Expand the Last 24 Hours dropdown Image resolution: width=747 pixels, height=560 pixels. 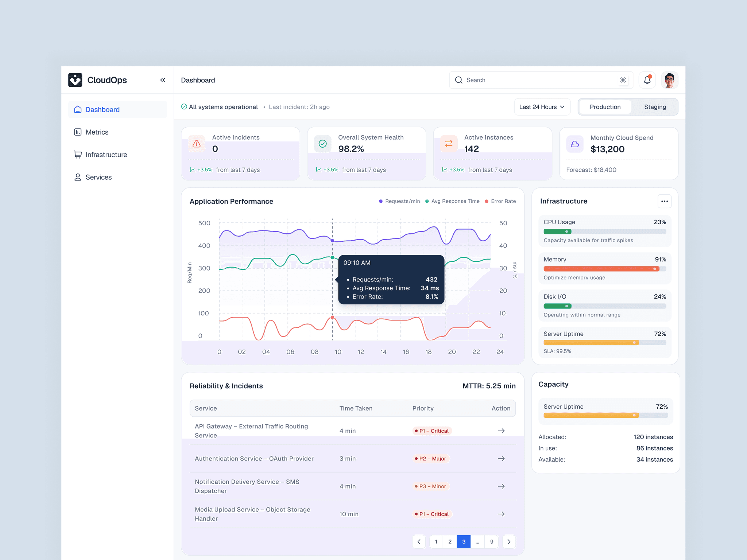point(542,107)
